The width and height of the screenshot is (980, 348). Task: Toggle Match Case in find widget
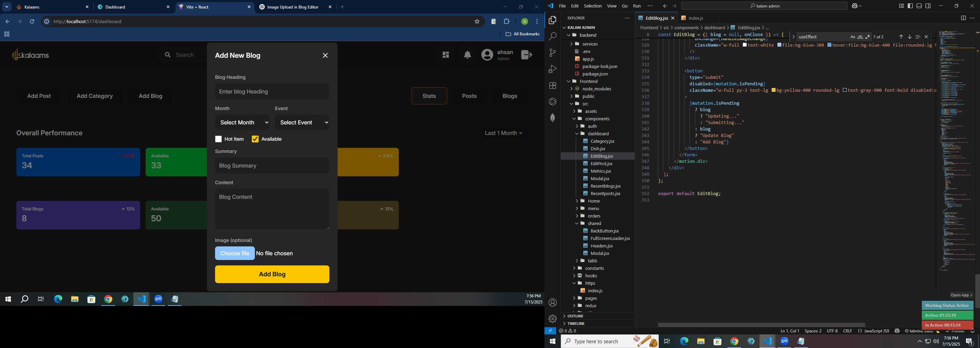click(x=852, y=37)
